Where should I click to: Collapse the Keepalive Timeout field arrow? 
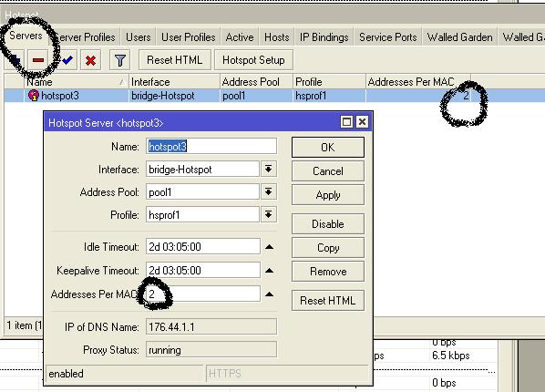(x=269, y=271)
